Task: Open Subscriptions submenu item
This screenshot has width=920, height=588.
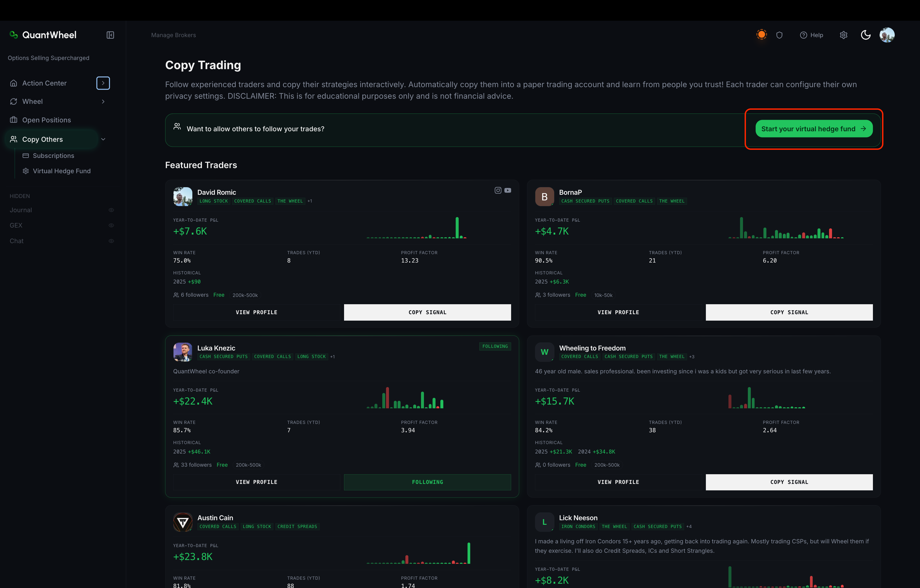Action: (54, 156)
